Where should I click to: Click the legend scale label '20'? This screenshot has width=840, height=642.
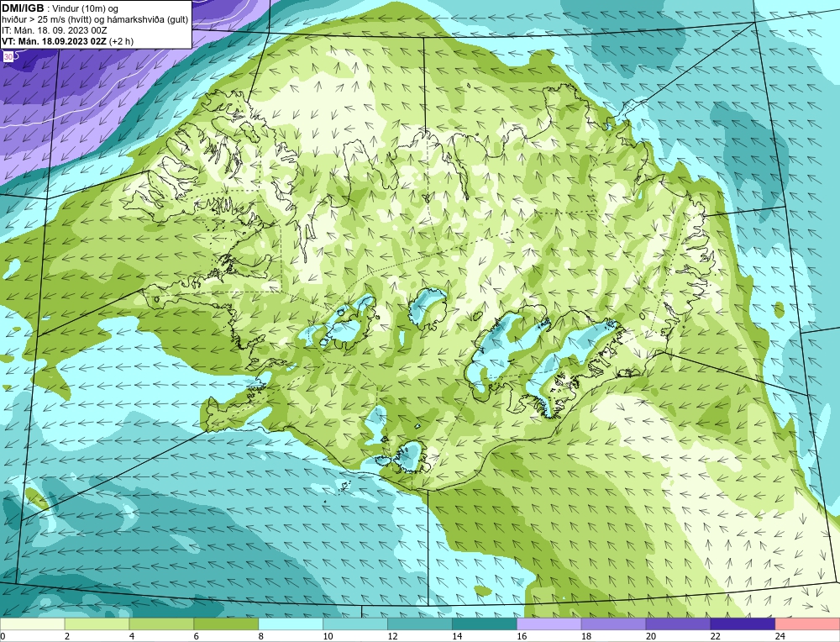tap(651, 636)
